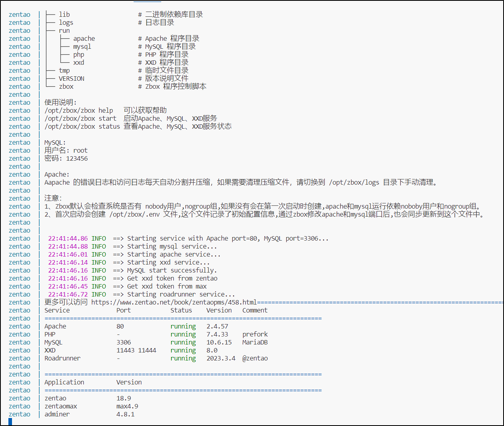Click the 'Roadrunner' service name
The image size is (504, 426).
62,358
